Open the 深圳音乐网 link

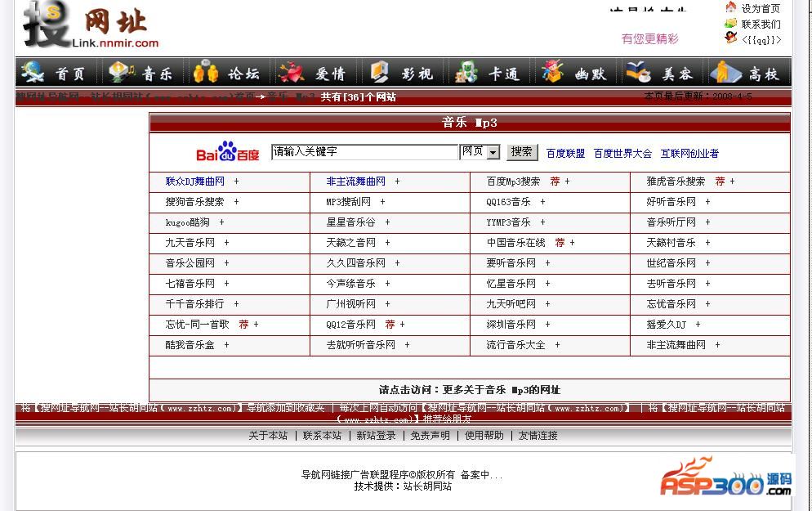click(511, 325)
